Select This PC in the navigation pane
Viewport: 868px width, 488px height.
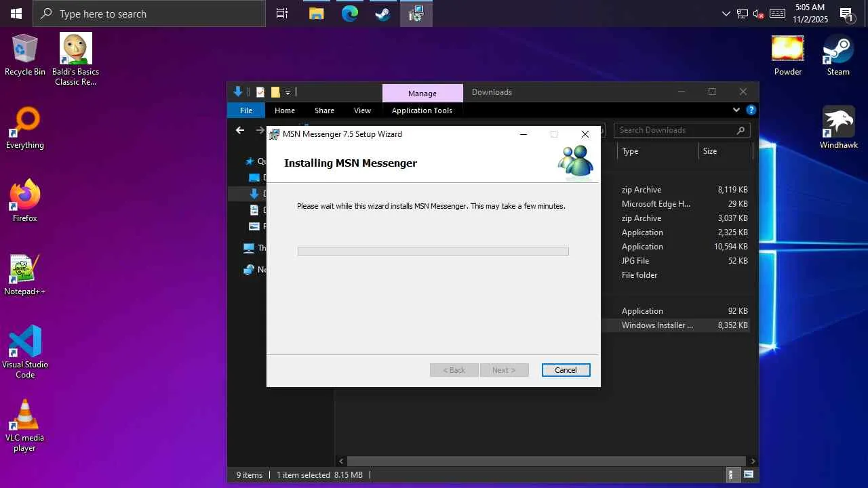pyautogui.click(x=256, y=248)
